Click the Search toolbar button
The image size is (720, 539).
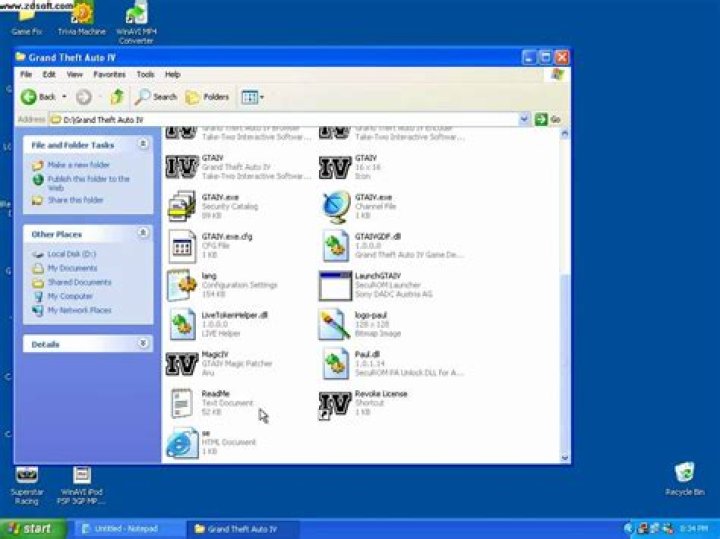point(156,97)
